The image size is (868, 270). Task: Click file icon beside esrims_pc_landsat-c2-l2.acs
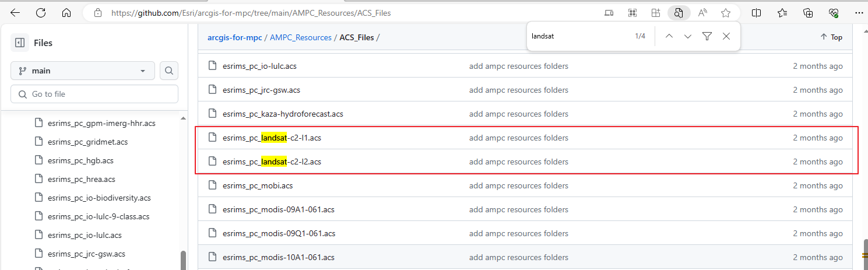[212, 162]
